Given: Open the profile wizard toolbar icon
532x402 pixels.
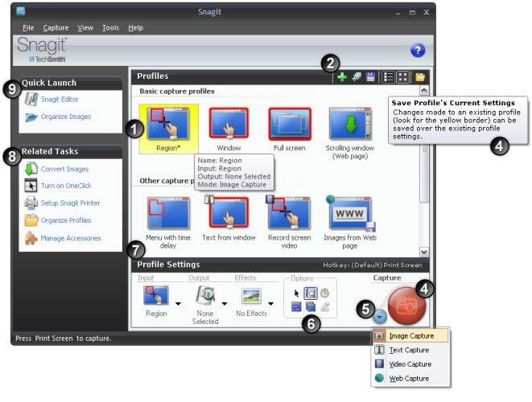Looking at the screenshot, I should [357, 77].
